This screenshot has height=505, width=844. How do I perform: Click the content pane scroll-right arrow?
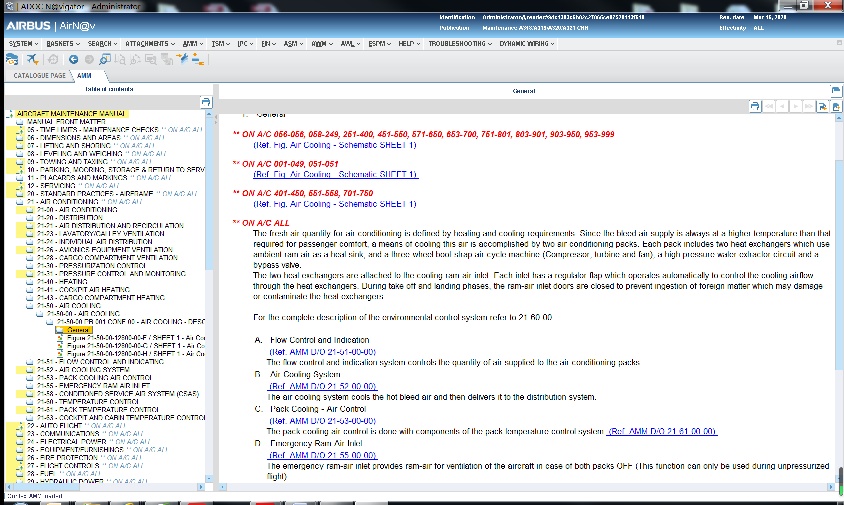point(832,487)
